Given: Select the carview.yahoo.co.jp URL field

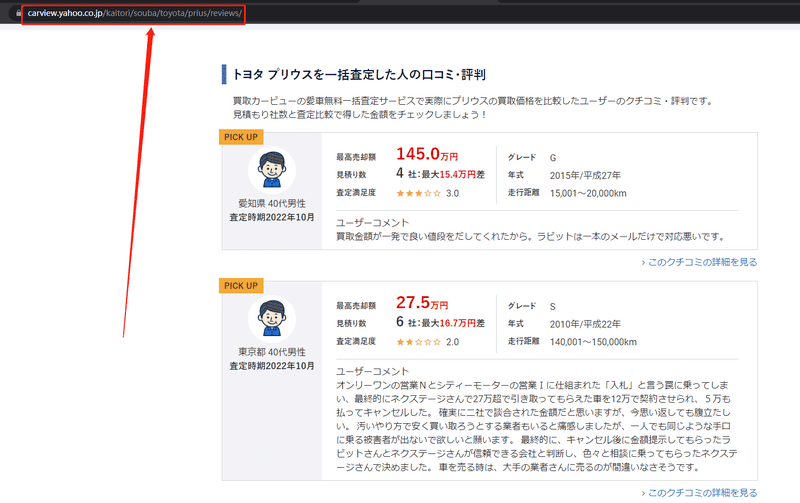Looking at the screenshot, I should [x=135, y=13].
